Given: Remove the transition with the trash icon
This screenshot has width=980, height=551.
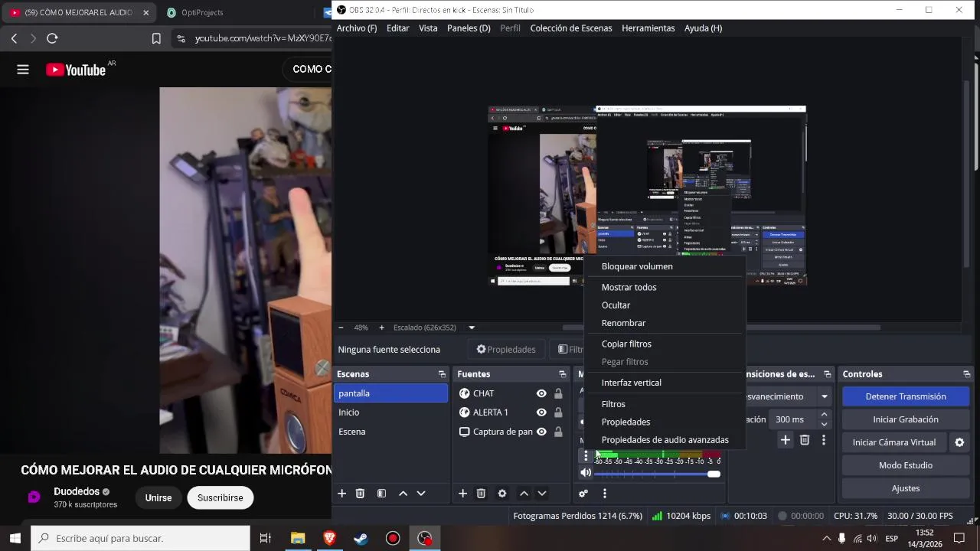Looking at the screenshot, I should coord(805,440).
